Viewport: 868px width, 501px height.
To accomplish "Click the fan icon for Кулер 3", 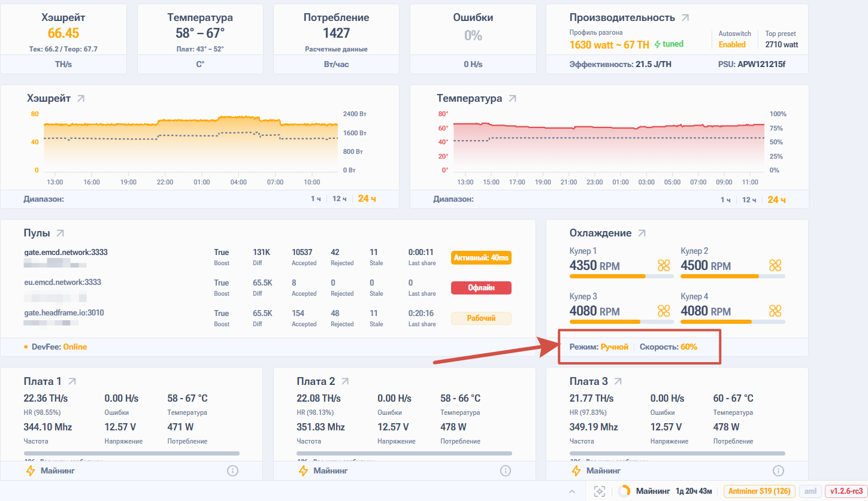I will pyautogui.click(x=664, y=311).
